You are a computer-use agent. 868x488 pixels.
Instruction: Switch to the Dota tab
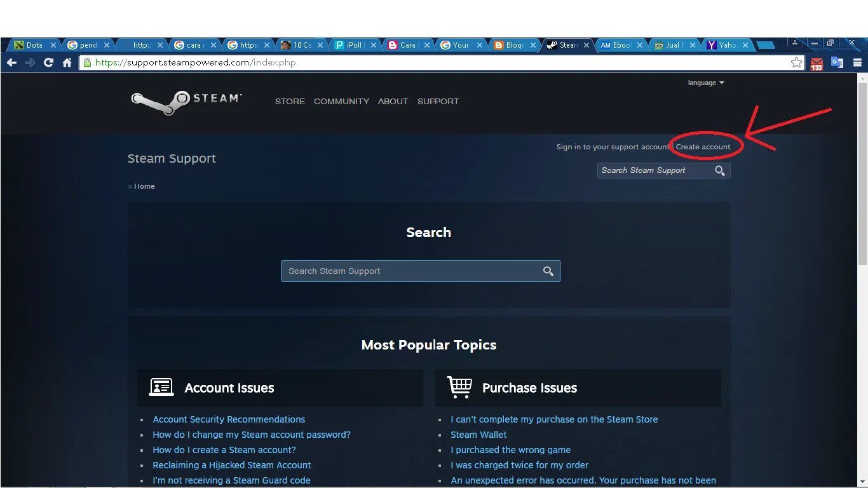coord(35,45)
